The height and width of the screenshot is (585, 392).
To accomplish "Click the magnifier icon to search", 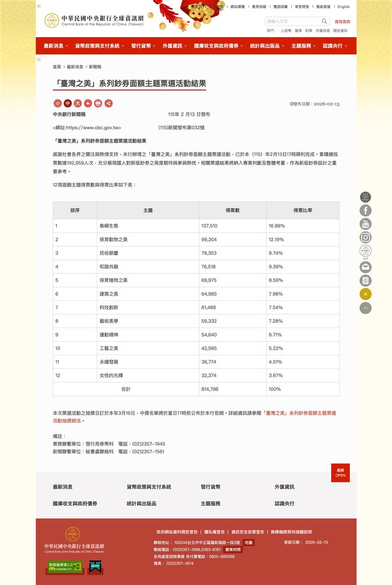I will click(324, 21).
